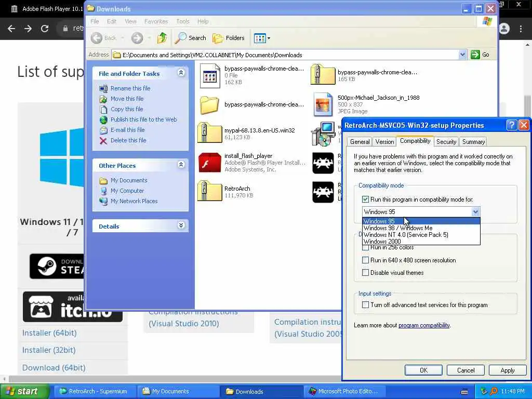
Task: Check Turn off advanced text services
Action: coord(365,304)
